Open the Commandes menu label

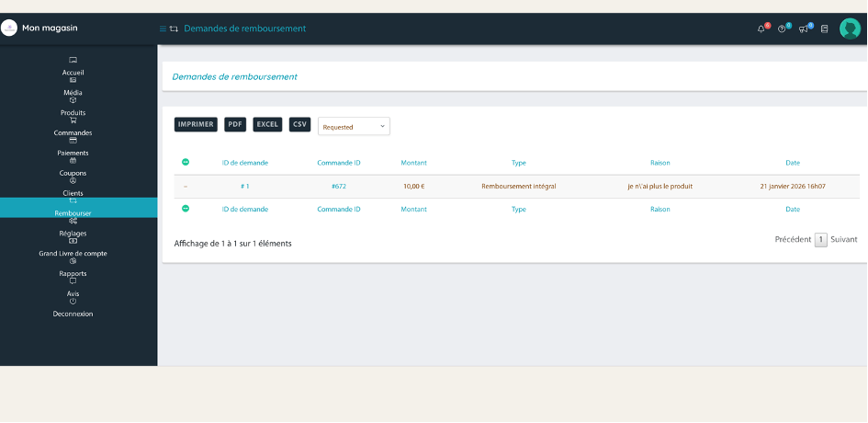point(73,133)
